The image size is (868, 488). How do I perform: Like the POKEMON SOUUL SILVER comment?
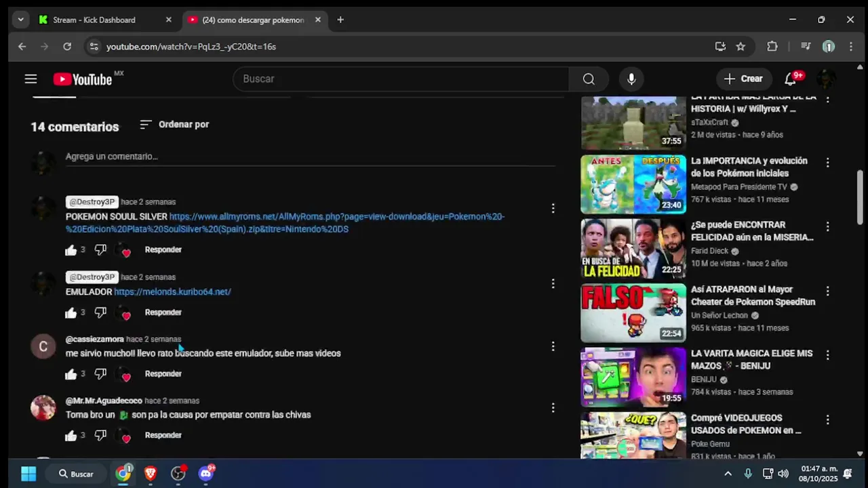(x=71, y=250)
